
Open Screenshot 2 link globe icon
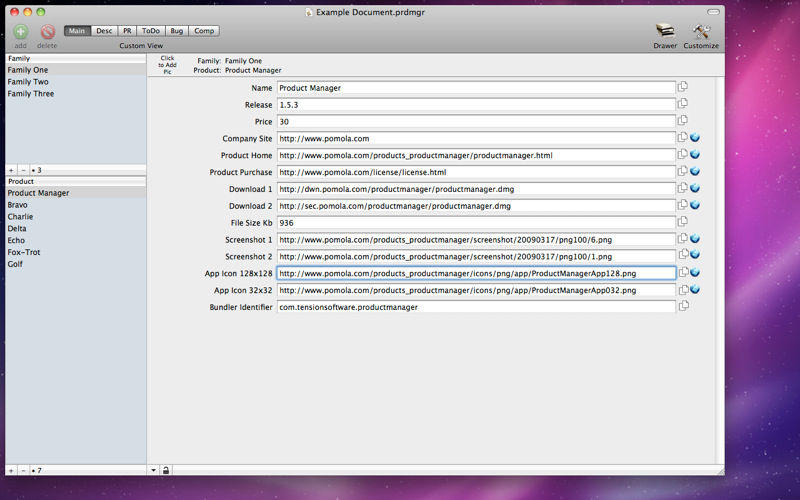tap(695, 255)
